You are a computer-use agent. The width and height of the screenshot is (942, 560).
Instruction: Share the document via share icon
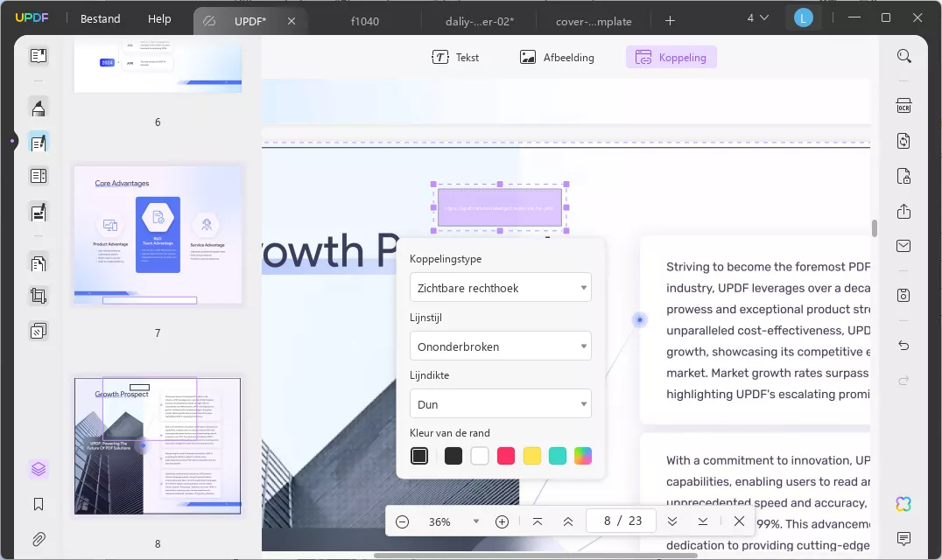tap(903, 211)
